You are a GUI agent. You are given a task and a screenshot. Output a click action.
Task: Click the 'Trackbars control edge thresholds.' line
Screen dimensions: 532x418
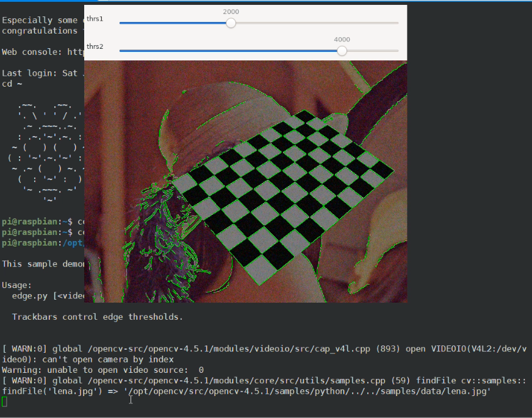98,317
